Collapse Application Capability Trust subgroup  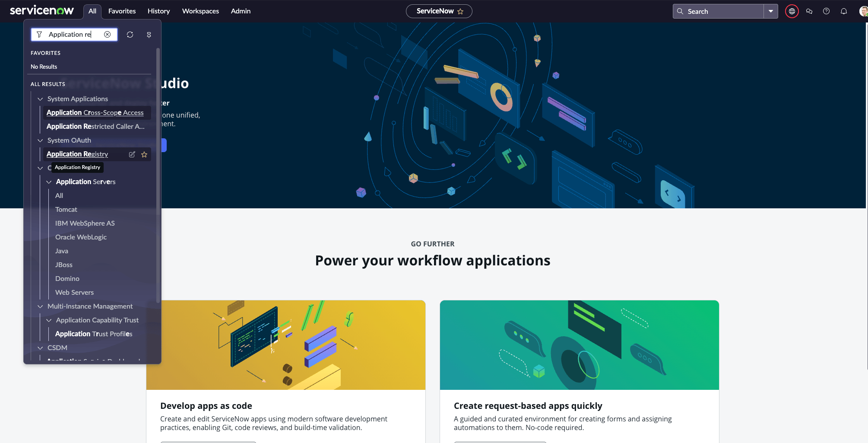(x=49, y=320)
